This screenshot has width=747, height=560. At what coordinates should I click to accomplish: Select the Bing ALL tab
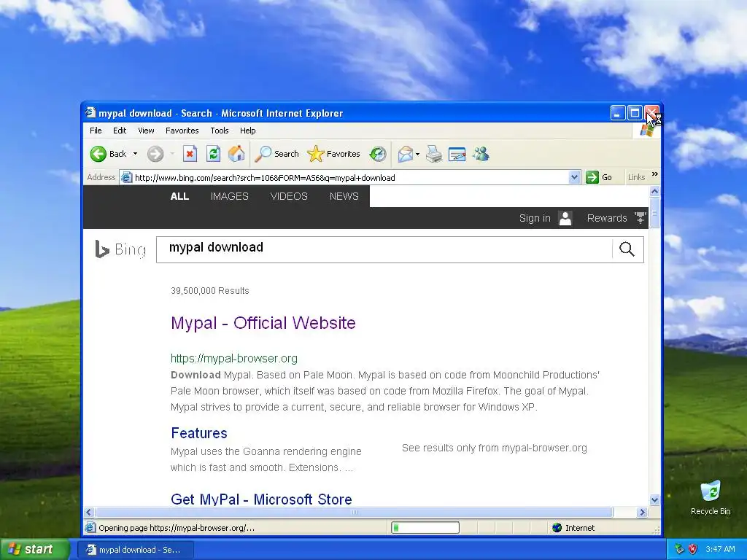(179, 196)
